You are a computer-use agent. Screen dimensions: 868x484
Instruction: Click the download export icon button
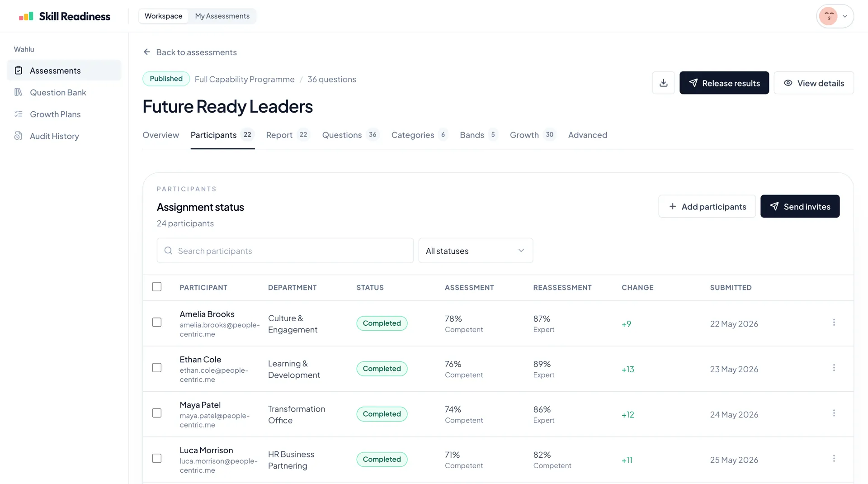(663, 83)
